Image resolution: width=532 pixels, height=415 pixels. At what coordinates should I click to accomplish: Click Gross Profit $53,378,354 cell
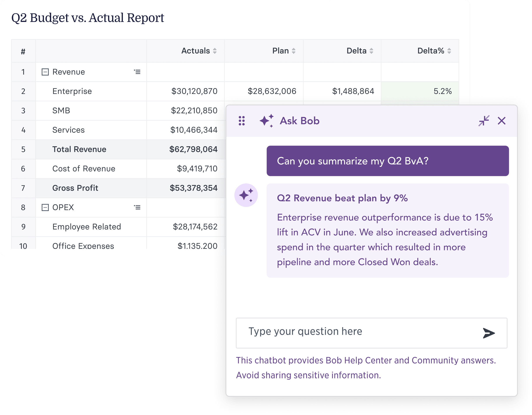[185, 188]
